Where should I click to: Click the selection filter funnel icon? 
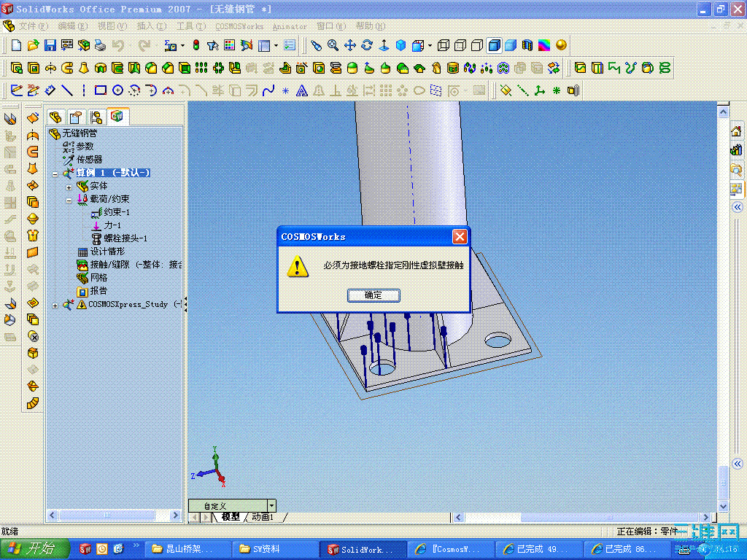tap(212, 45)
